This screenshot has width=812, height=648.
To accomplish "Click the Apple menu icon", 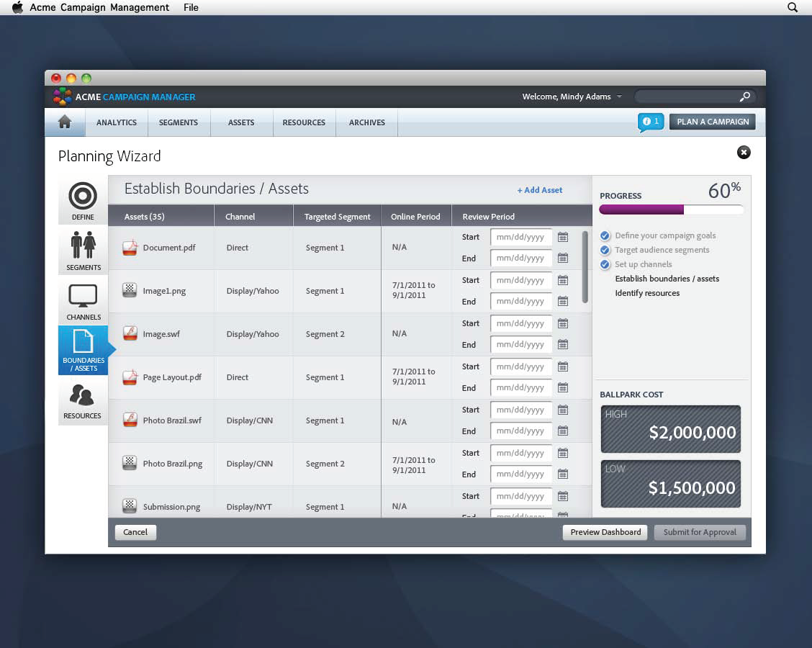I will 17,7.
